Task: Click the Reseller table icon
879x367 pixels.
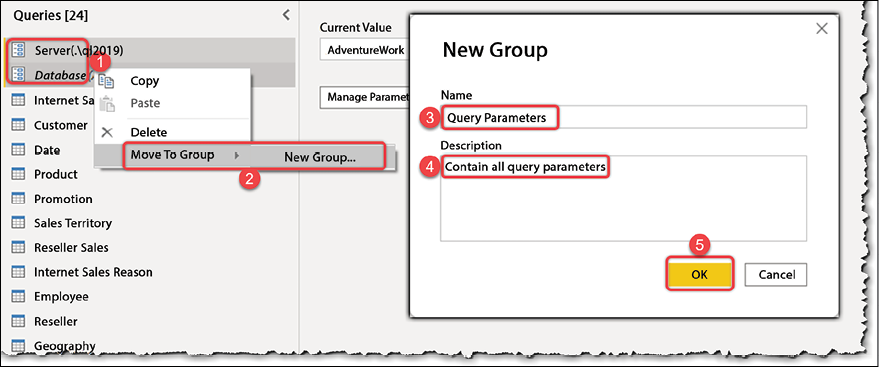Action: 18,321
